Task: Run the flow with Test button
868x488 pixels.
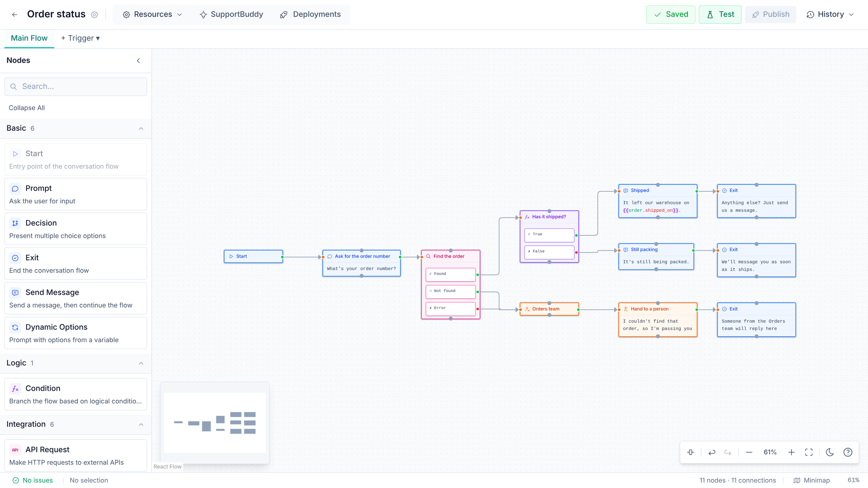Action: pyautogui.click(x=720, y=14)
